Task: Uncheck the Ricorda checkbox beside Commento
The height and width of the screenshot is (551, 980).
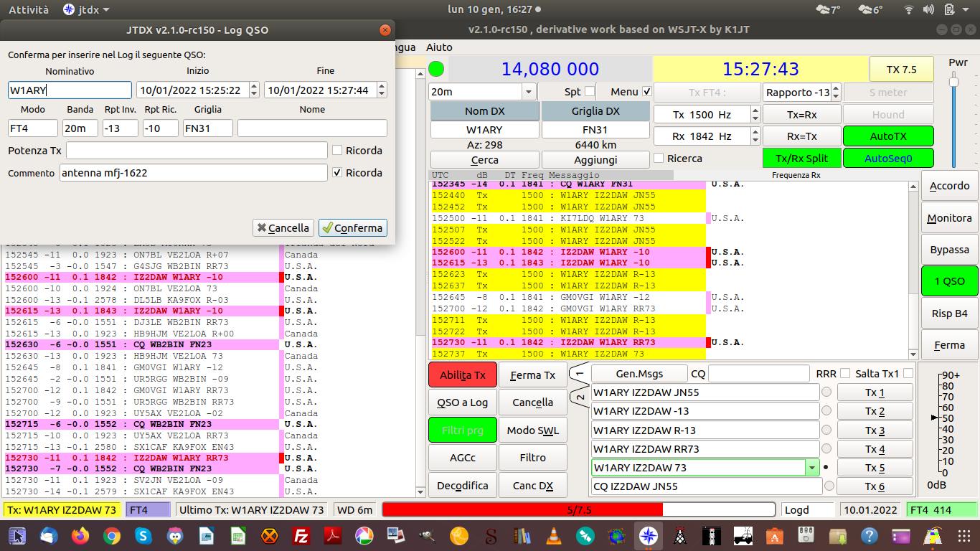Action: tap(337, 173)
